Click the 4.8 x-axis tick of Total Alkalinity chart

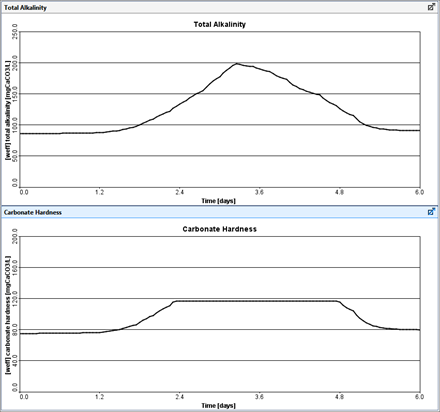pos(339,192)
